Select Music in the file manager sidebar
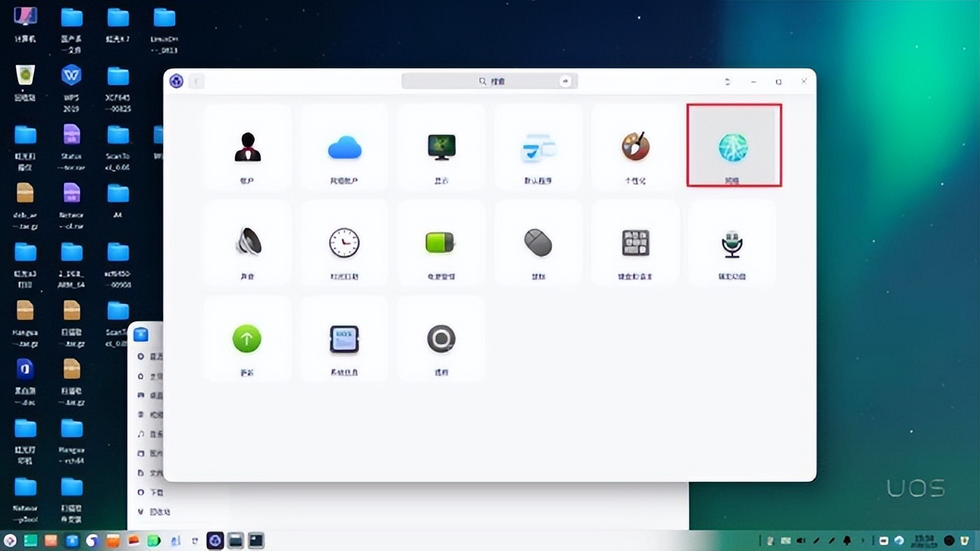This screenshot has width=980, height=551. [x=151, y=434]
